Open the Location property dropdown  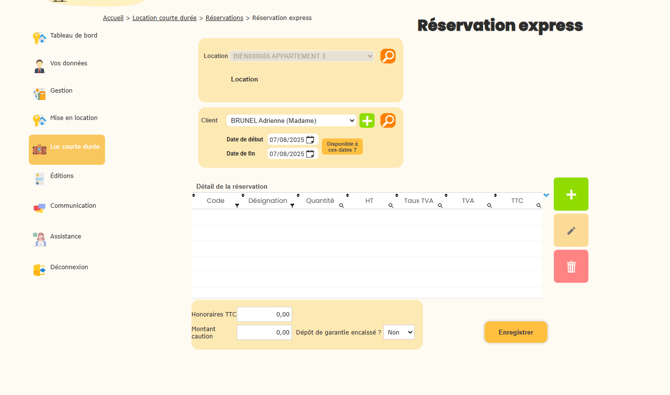click(x=302, y=56)
